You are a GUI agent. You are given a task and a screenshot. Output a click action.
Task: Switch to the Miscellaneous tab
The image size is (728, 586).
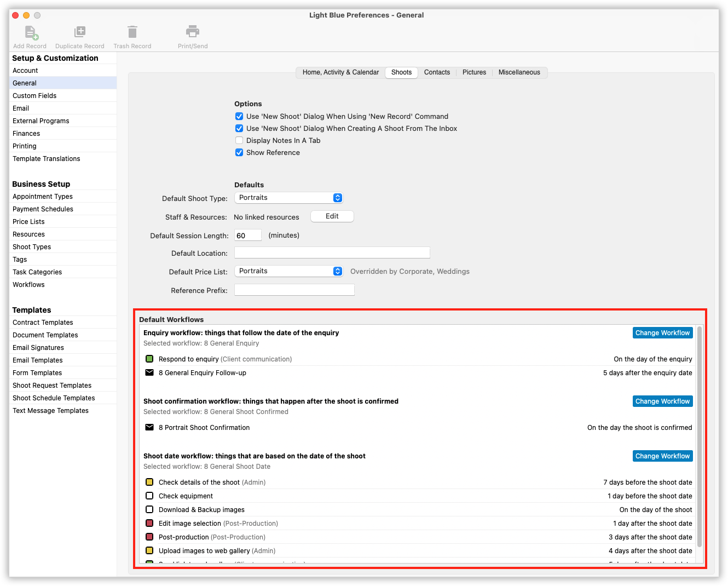pos(519,72)
